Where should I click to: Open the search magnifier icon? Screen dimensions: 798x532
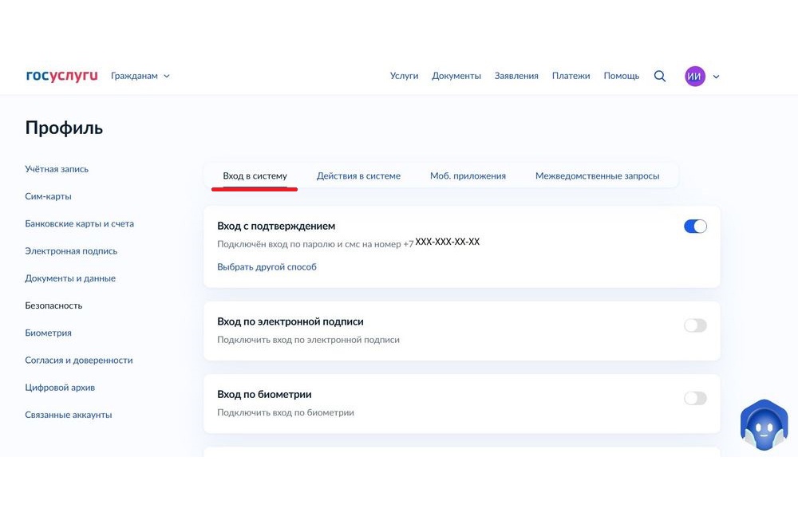coord(660,76)
